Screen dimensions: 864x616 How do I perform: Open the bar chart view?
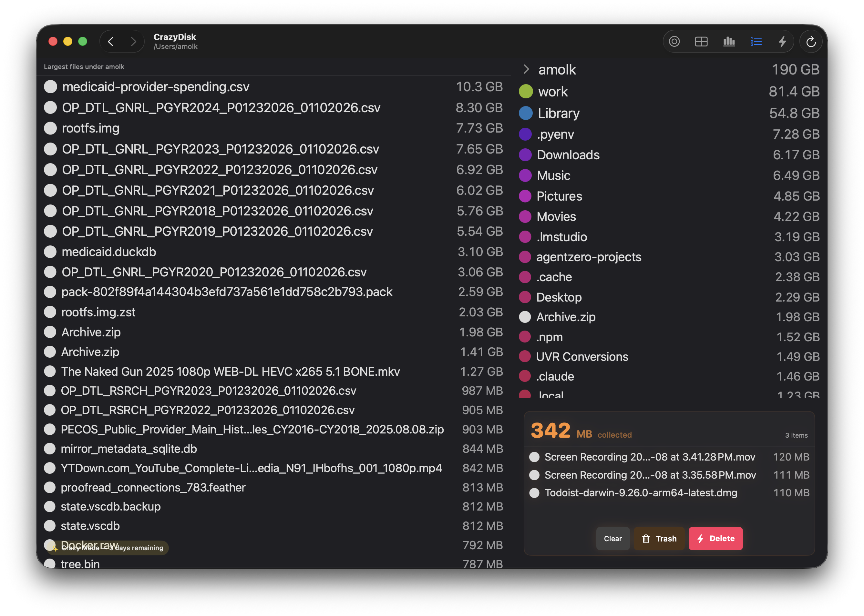[728, 41]
